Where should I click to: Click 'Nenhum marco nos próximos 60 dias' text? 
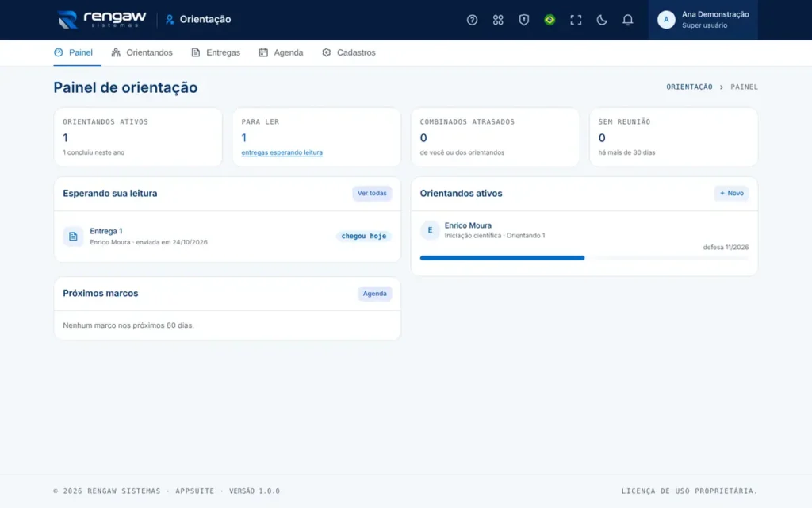point(128,325)
